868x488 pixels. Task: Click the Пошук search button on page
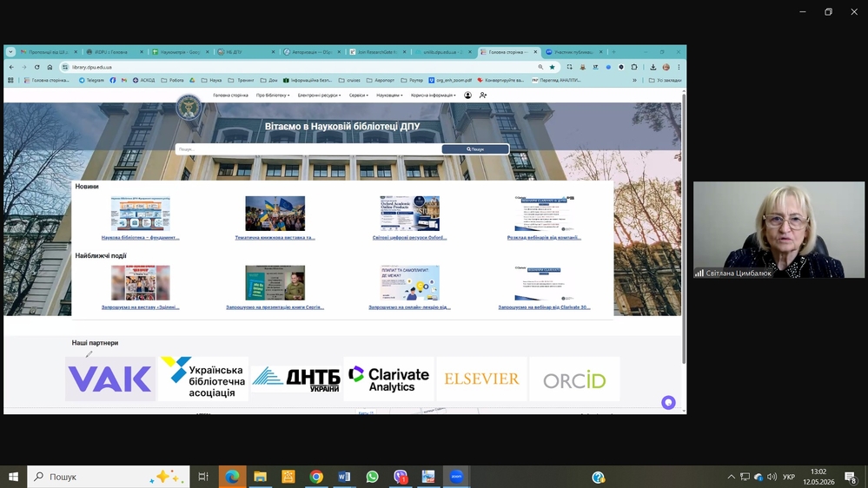click(x=475, y=148)
